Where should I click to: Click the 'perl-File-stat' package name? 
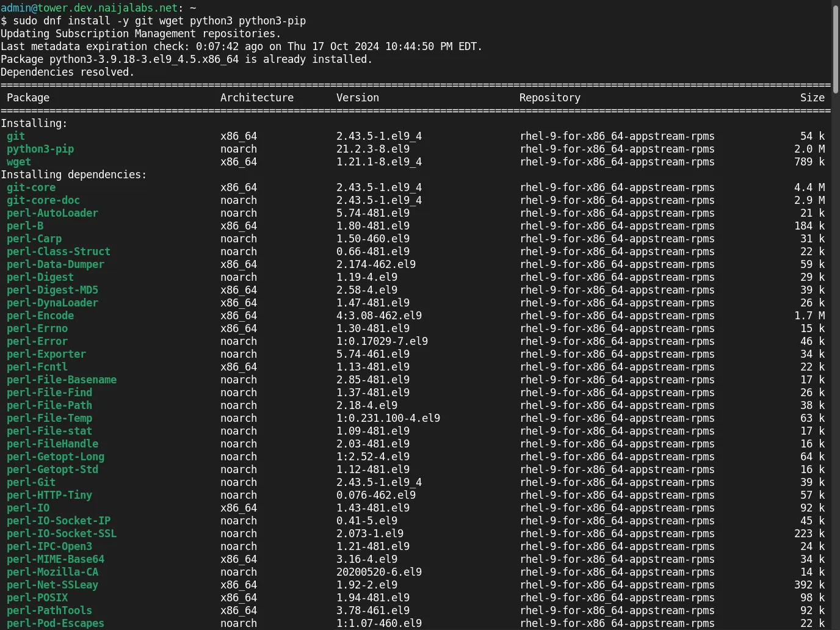coord(49,431)
